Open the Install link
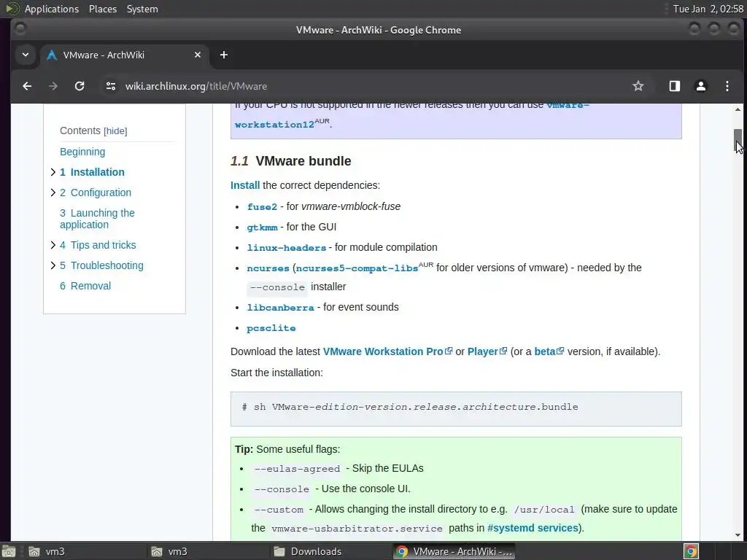This screenshot has width=747, height=560. (x=245, y=185)
